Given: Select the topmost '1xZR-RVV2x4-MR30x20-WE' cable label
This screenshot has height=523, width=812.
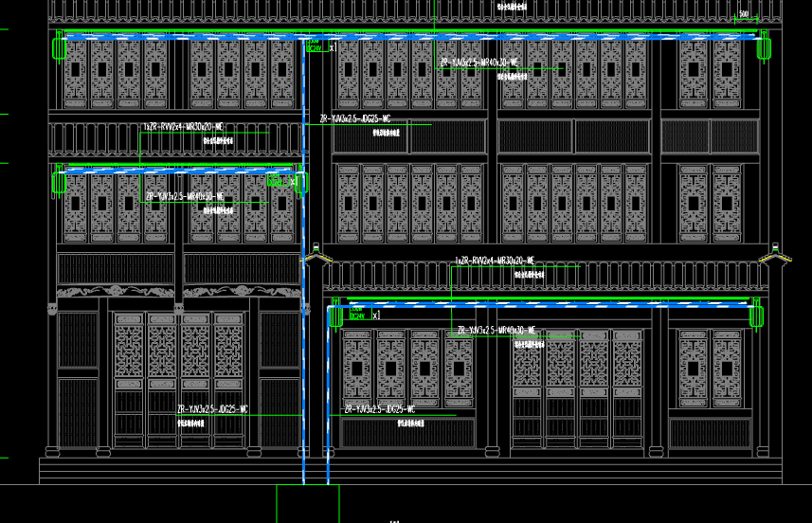Looking at the screenshot, I should pyautogui.click(x=183, y=127).
